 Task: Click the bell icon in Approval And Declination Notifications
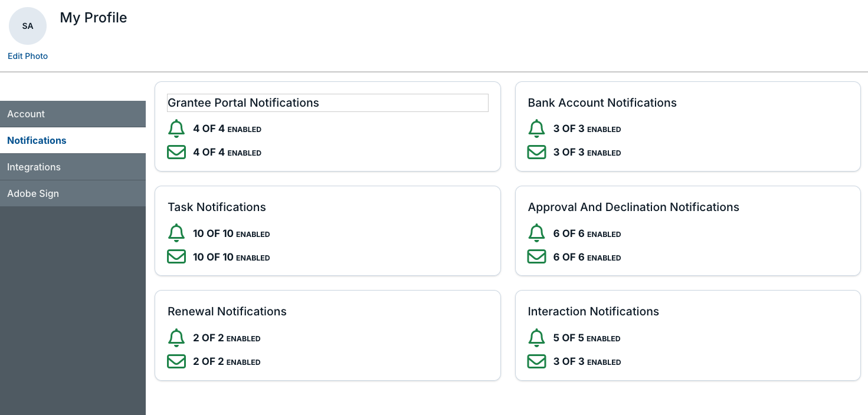point(536,233)
